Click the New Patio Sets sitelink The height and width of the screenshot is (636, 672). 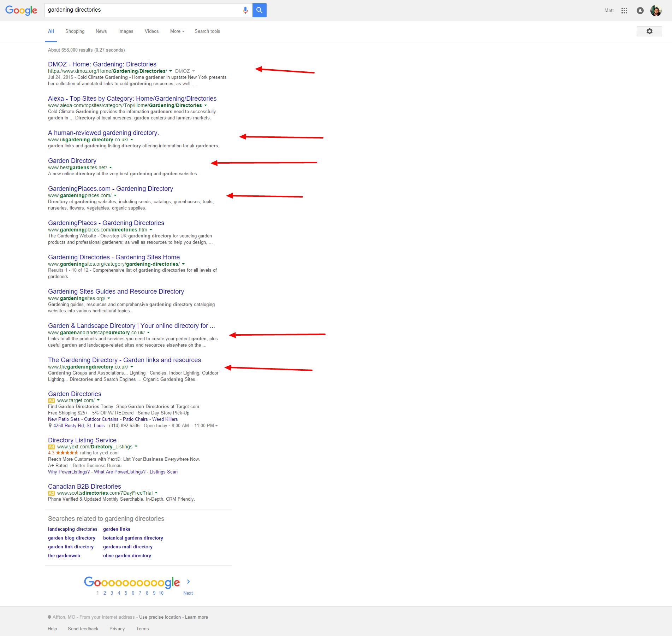pos(64,419)
